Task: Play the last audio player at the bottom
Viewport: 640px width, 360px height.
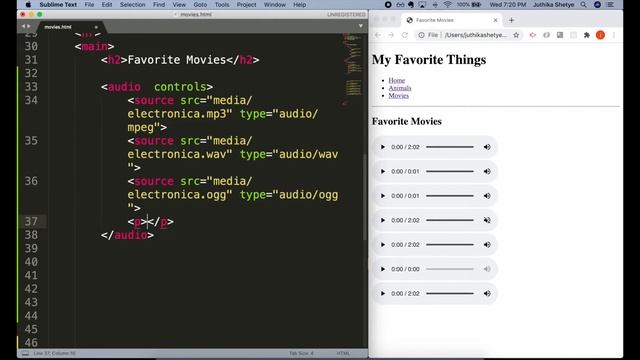Action: [382, 293]
